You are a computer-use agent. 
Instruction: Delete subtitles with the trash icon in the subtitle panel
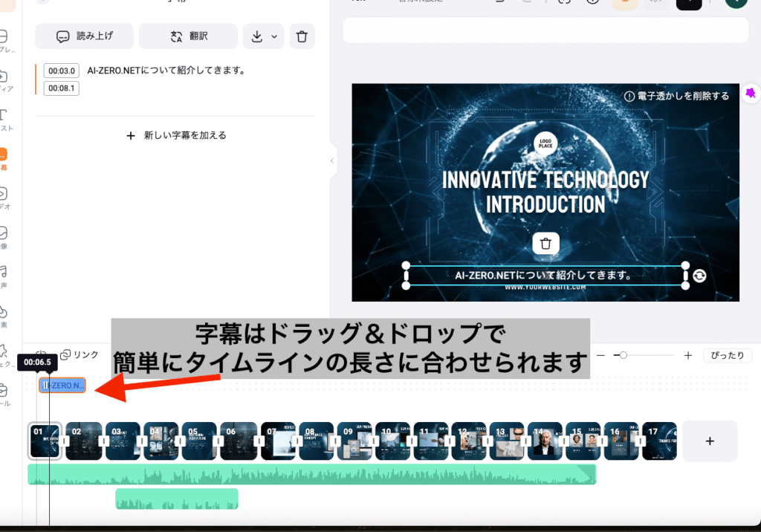(302, 36)
